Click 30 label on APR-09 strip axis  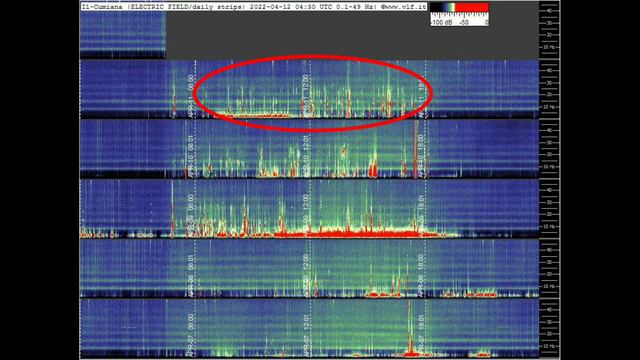coord(549,202)
